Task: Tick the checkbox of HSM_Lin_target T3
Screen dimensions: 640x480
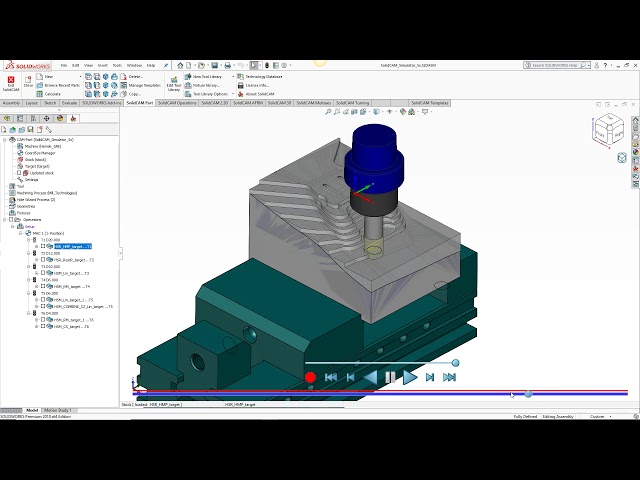Action: pyautogui.click(x=43, y=273)
